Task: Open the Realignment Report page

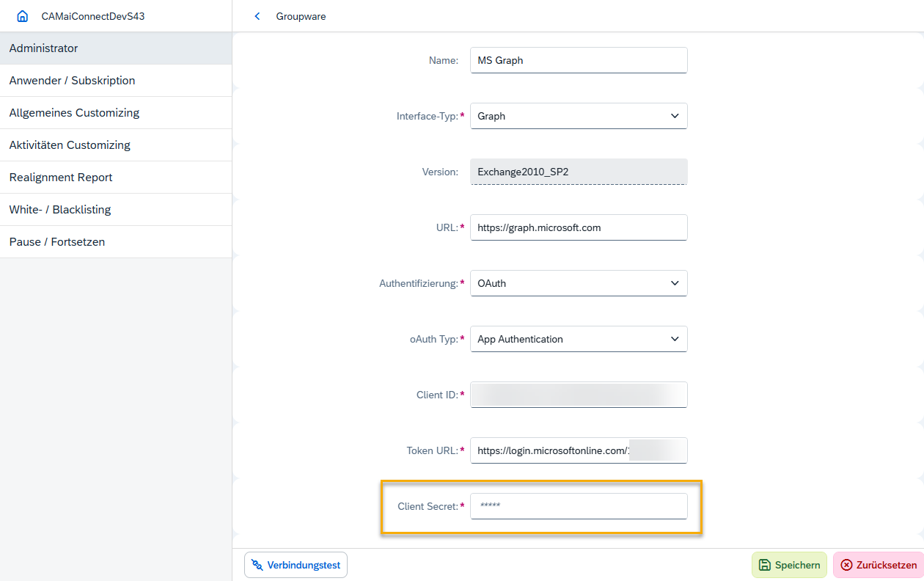Action: (116, 178)
